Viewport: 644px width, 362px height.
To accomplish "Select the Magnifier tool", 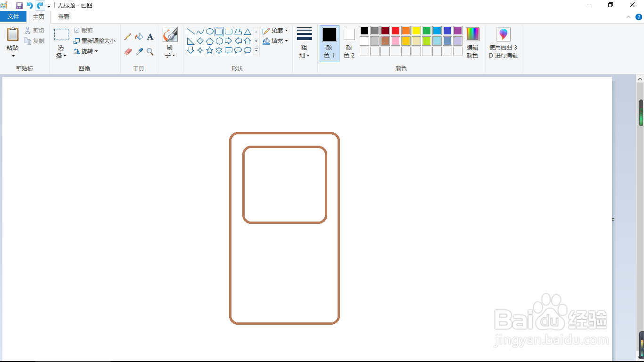I will [x=150, y=52].
